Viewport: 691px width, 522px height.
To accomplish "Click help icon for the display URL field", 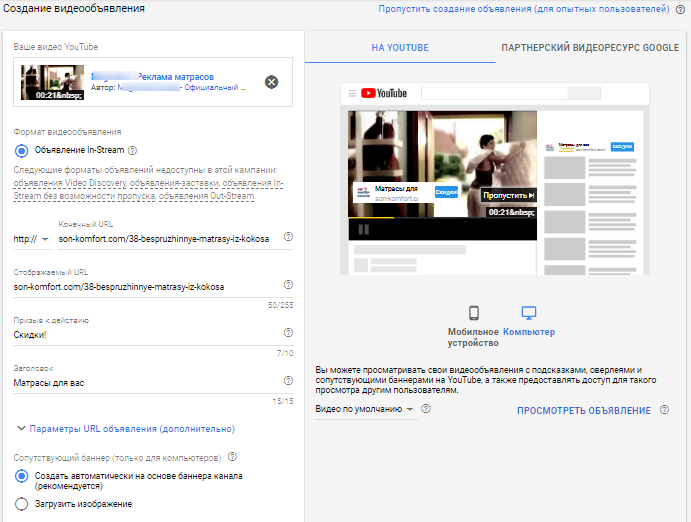I will point(288,285).
